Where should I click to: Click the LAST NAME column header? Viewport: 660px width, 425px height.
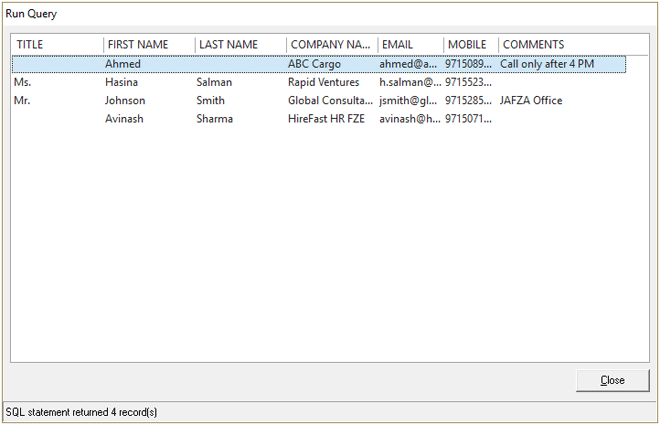click(x=240, y=45)
